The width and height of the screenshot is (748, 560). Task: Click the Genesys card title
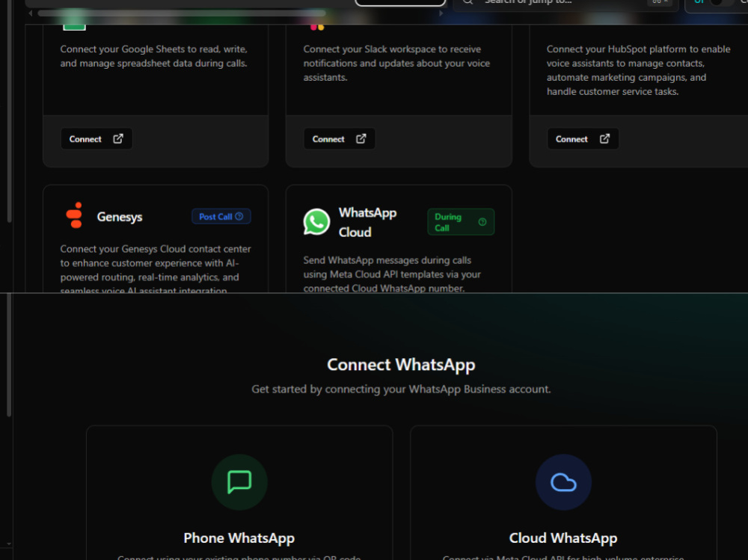click(120, 217)
